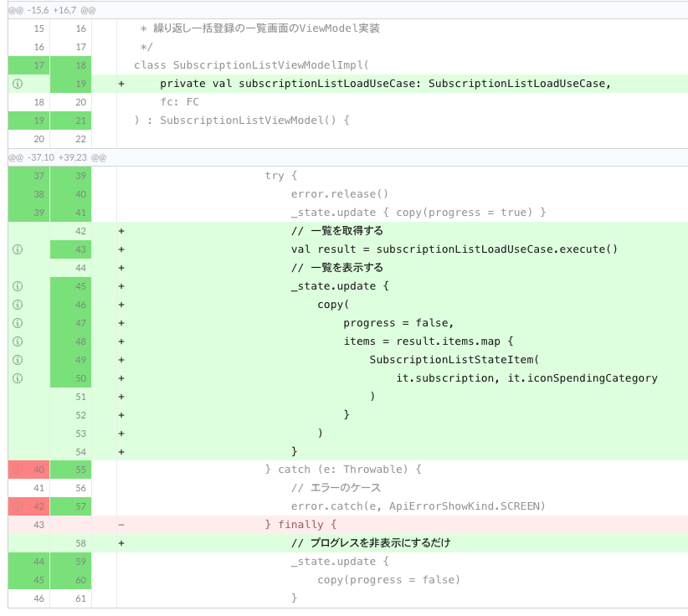Viewport: 688px width, 616px height.
Task: Click the added line 'private val subscriptionListLoadUseCase'
Action: 385,84
